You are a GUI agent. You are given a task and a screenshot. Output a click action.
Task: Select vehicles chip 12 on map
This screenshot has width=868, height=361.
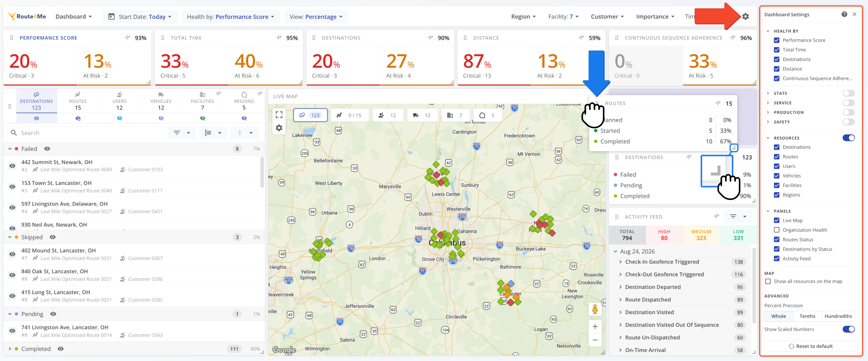[x=422, y=115]
